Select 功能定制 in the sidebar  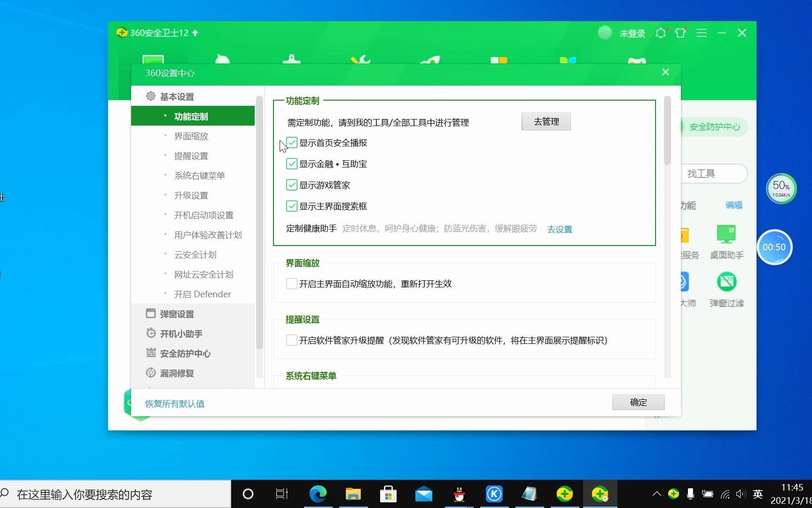coord(193,116)
